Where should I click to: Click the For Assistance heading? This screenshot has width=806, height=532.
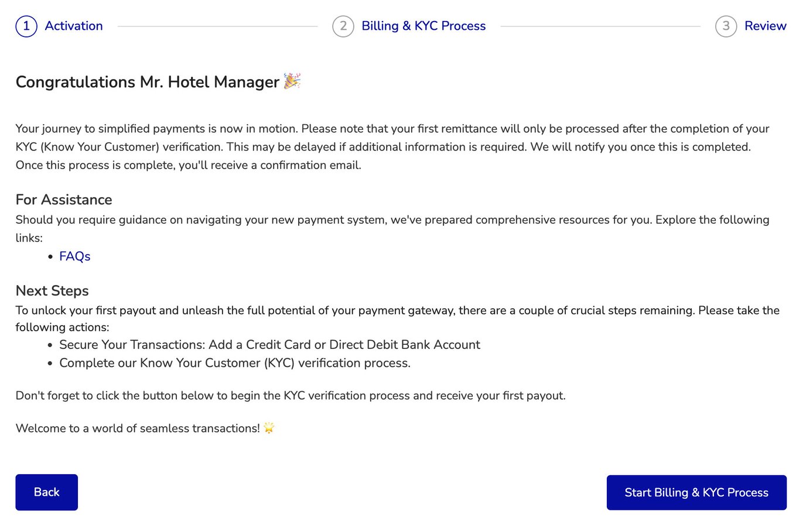click(x=63, y=200)
